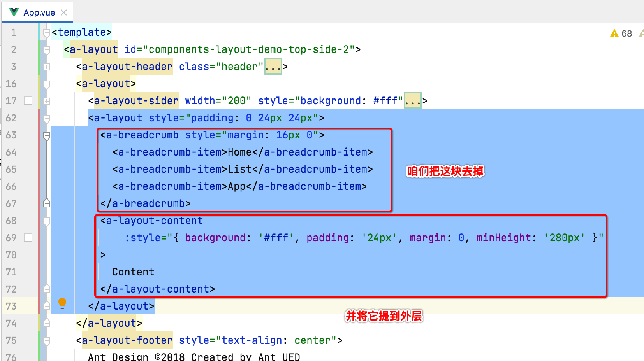Screen dimensions: 644x361
Task: Click line number 1 in the gutter
Action: (x=14, y=32)
